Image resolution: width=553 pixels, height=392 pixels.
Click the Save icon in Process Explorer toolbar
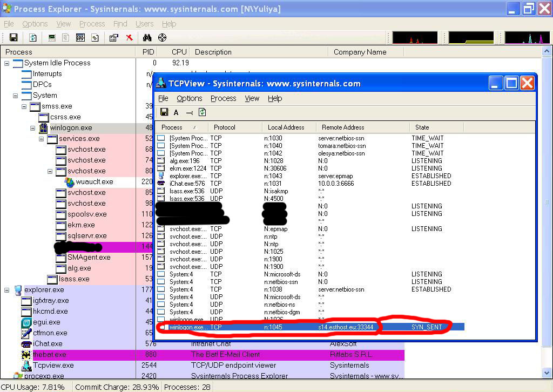[x=14, y=37]
